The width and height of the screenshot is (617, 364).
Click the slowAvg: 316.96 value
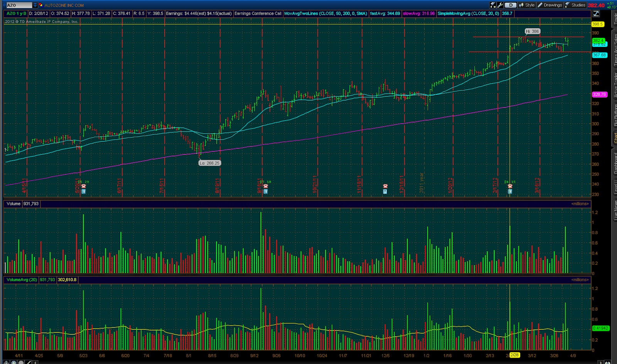[x=419, y=13]
